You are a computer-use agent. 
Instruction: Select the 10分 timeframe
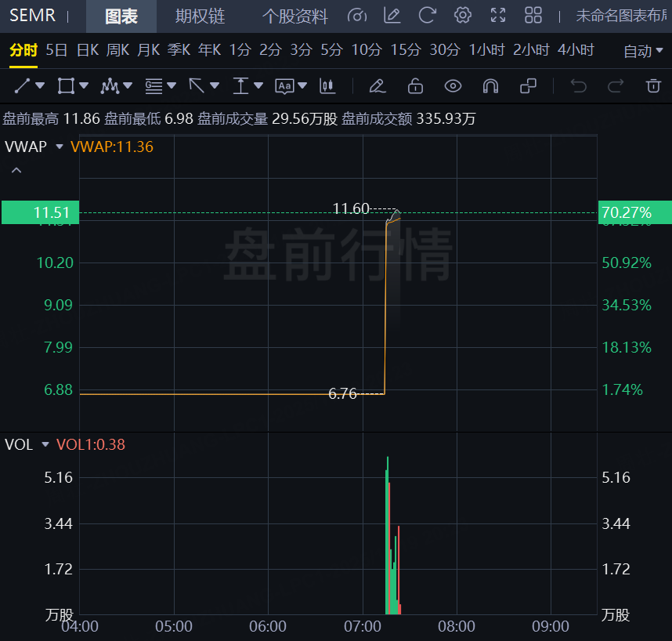click(x=367, y=50)
